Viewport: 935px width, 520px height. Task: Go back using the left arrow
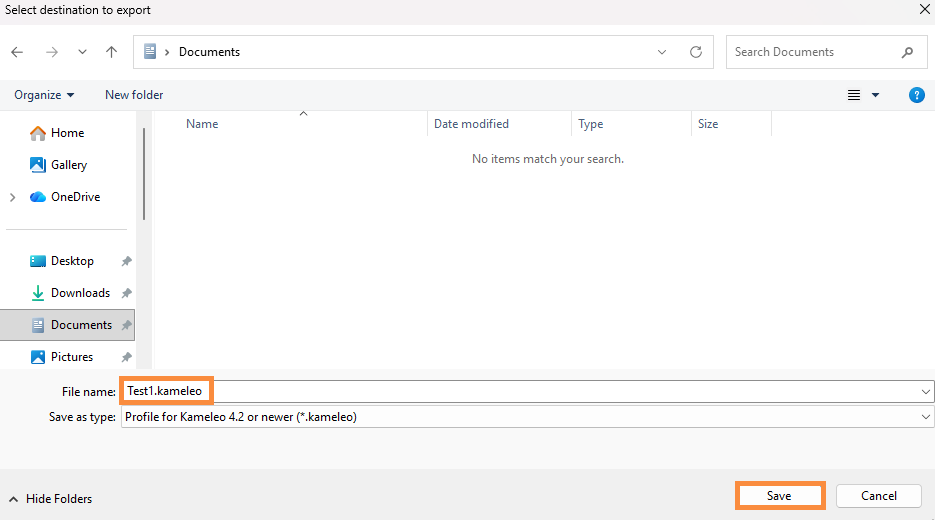[17, 52]
